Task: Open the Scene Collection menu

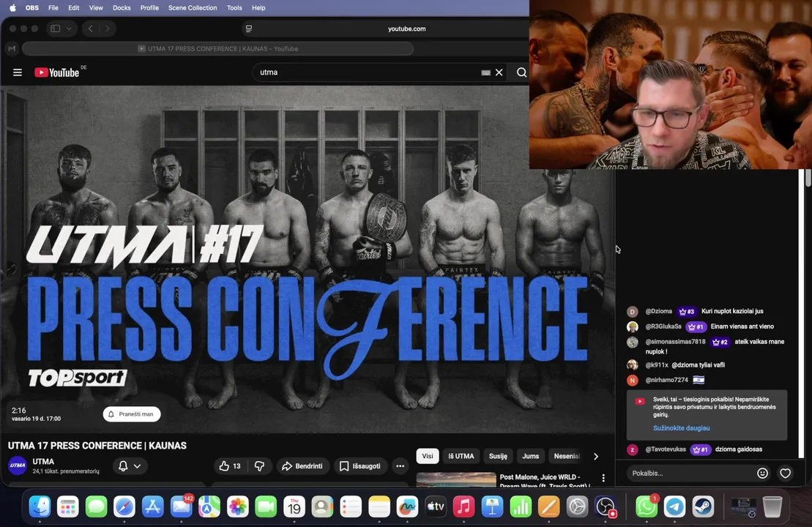Action: tap(193, 8)
